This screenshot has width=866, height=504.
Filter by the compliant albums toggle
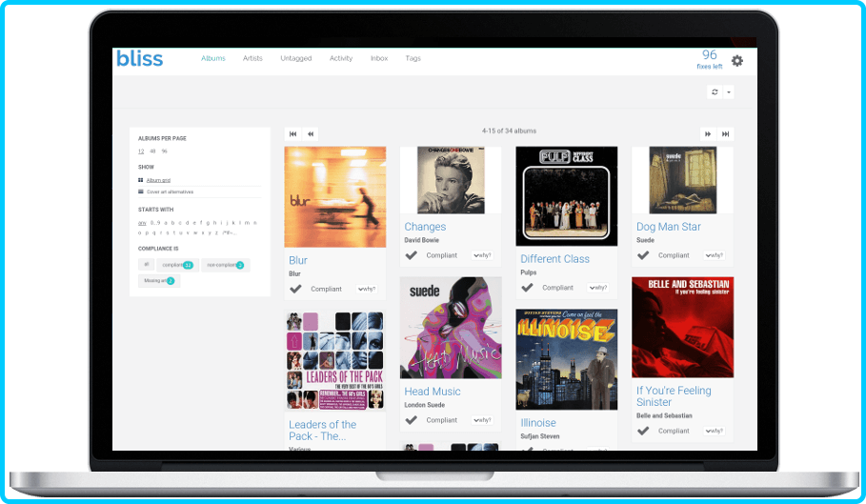(177, 265)
